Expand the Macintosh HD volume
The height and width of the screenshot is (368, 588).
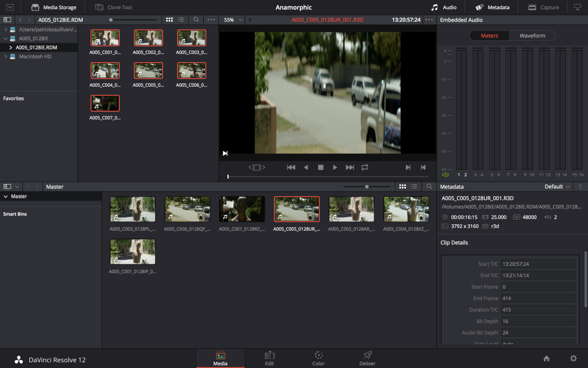6,56
